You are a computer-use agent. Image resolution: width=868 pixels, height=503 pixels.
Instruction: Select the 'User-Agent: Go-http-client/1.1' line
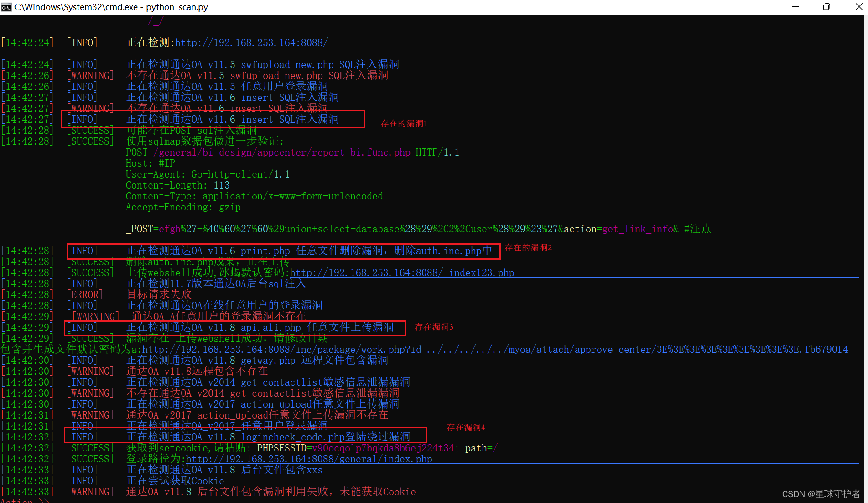[x=208, y=174]
